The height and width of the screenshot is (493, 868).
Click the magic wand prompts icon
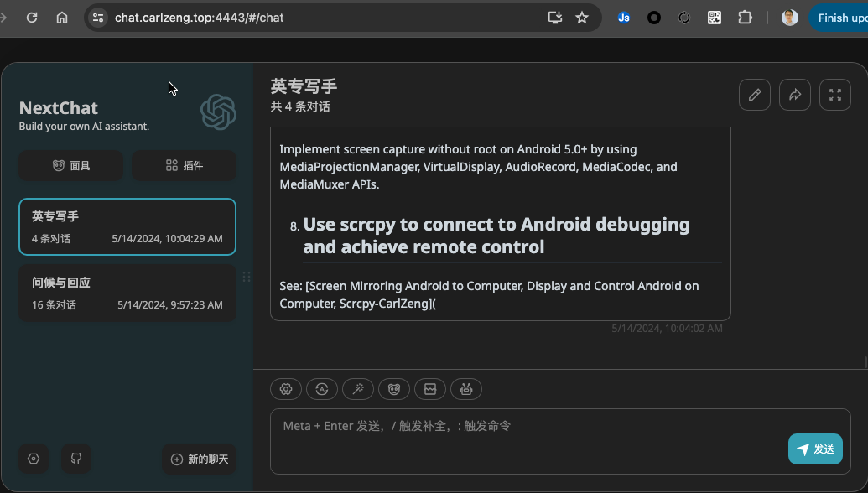pyautogui.click(x=358, y=389)
